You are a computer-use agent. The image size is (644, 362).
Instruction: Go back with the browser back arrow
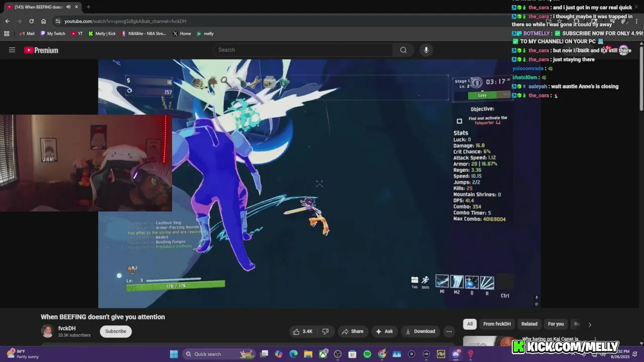7,21
